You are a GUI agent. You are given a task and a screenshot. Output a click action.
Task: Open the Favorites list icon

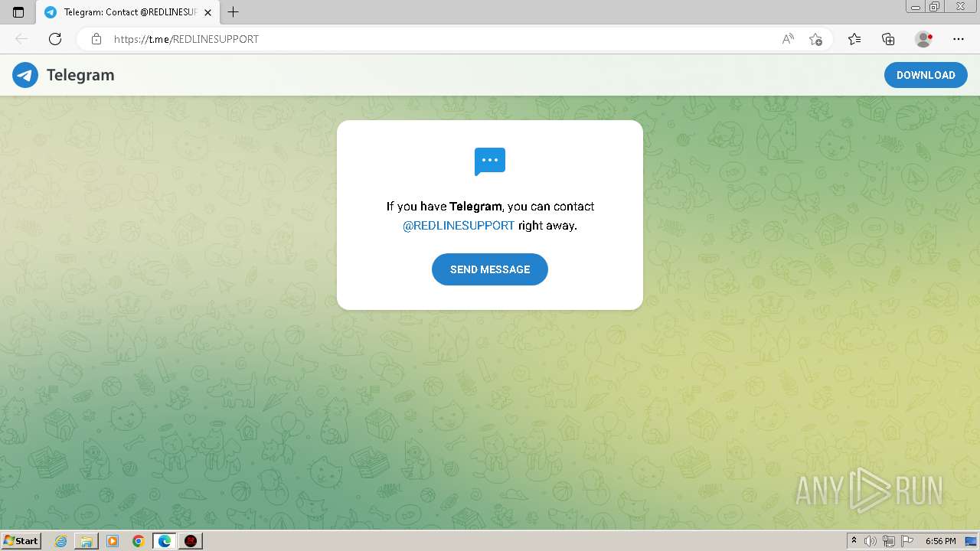(854, 39)
